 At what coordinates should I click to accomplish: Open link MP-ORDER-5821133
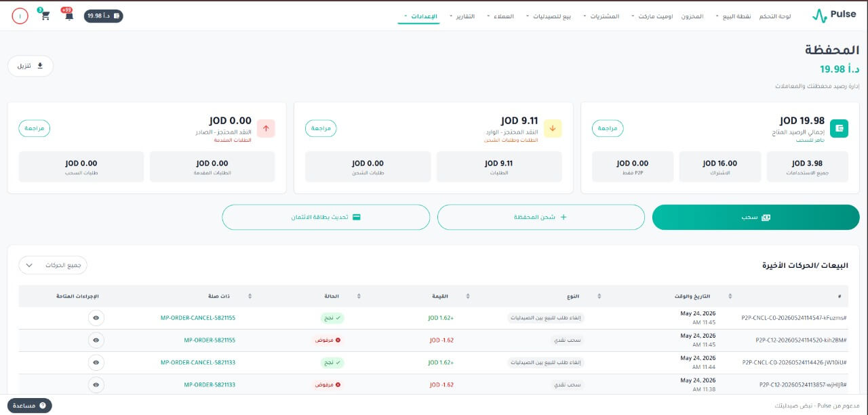[x=210, y=384]
